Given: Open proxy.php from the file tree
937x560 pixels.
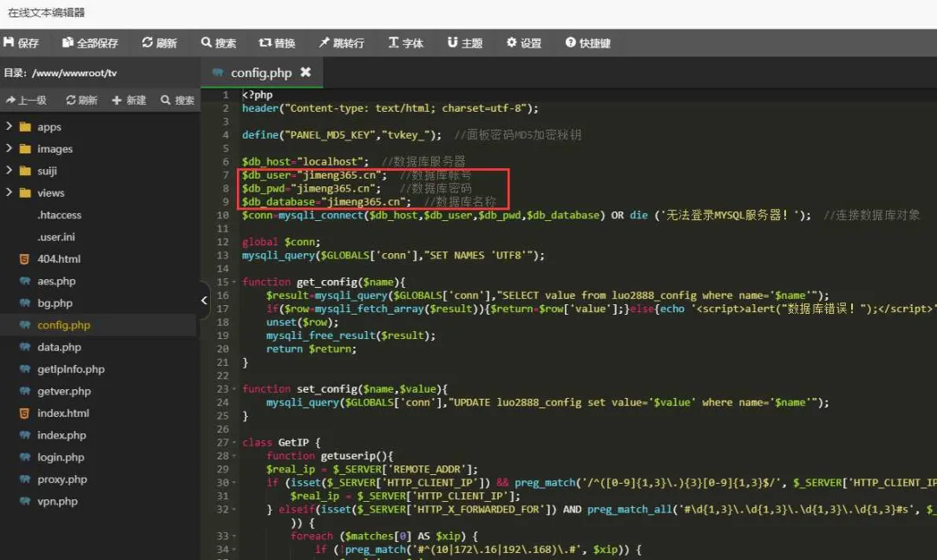Looking at the screenshot, I should (62, 479).
